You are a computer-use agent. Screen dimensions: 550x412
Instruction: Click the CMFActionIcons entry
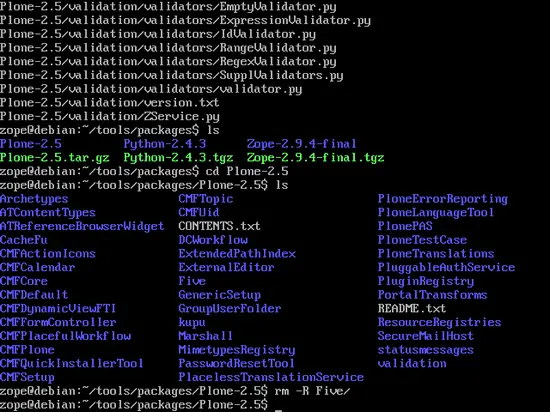click(x=48, y=254)
